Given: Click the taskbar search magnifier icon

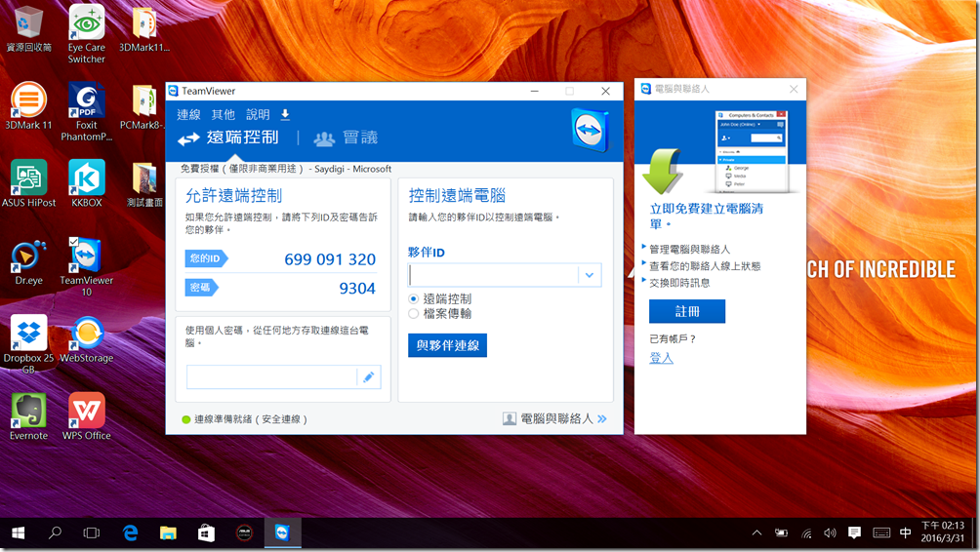Looking at the screenshot, I should 55,532.
